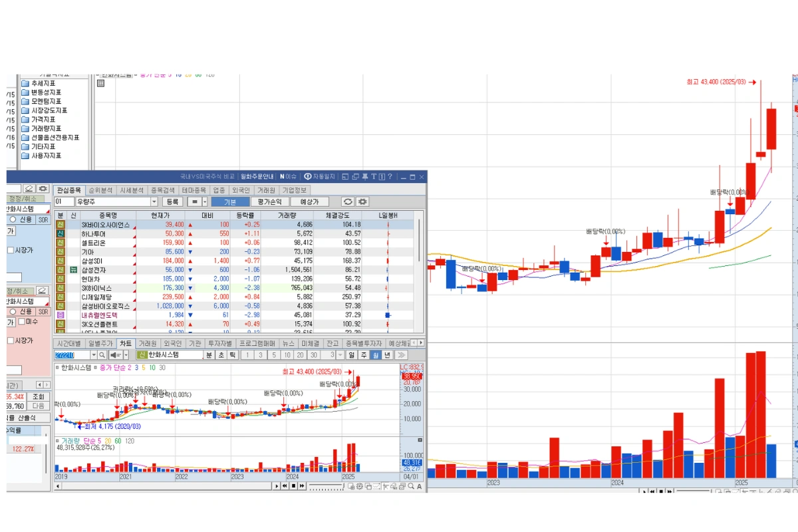Enable the 미수 checkbox
Viewport: 798px width, 532px height.
[21, 322]
